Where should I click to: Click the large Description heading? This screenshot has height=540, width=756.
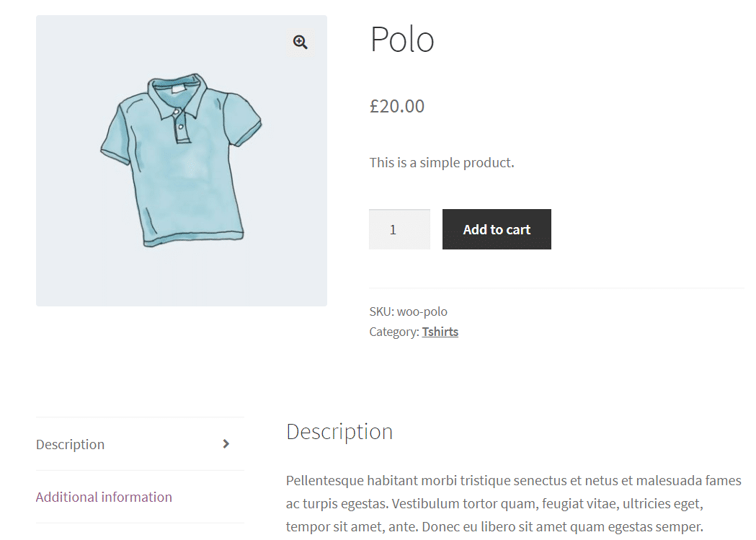339,432
